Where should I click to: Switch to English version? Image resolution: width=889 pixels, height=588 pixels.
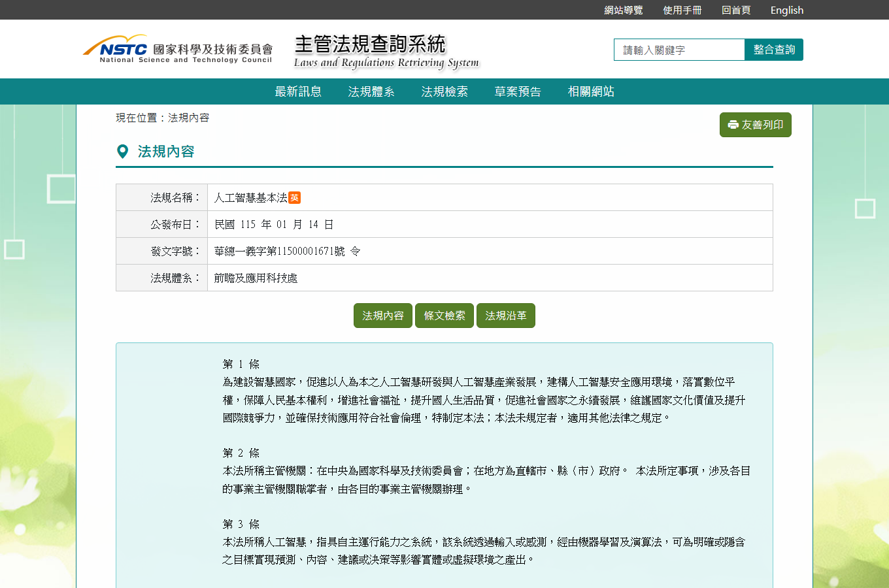tap(787, 10)
